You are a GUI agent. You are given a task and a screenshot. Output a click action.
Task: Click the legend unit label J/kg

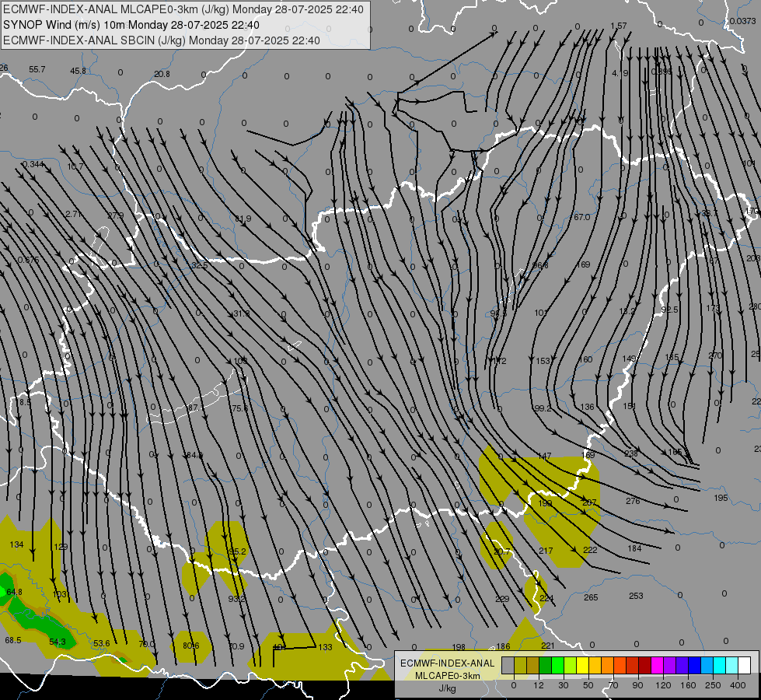(x=447, y=688)
